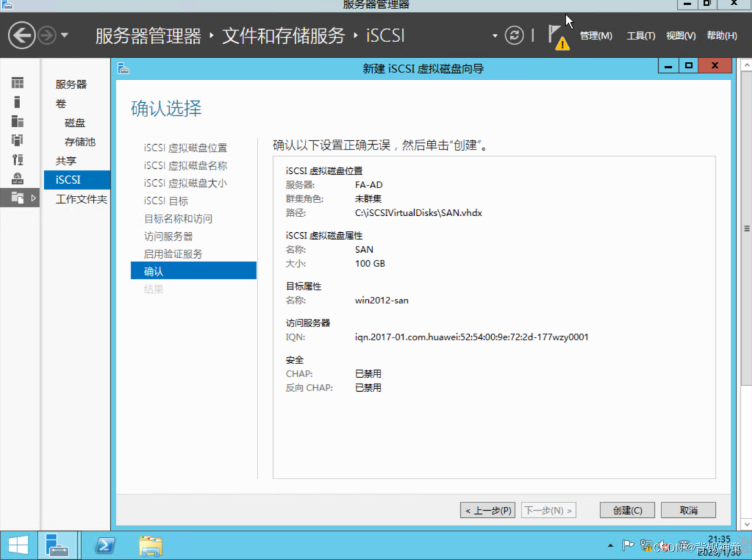Click the refresh icon in Server Manager toolbar
Image resolution: width=752 pixels, height=560 pixels.
(x=514, y=36)
